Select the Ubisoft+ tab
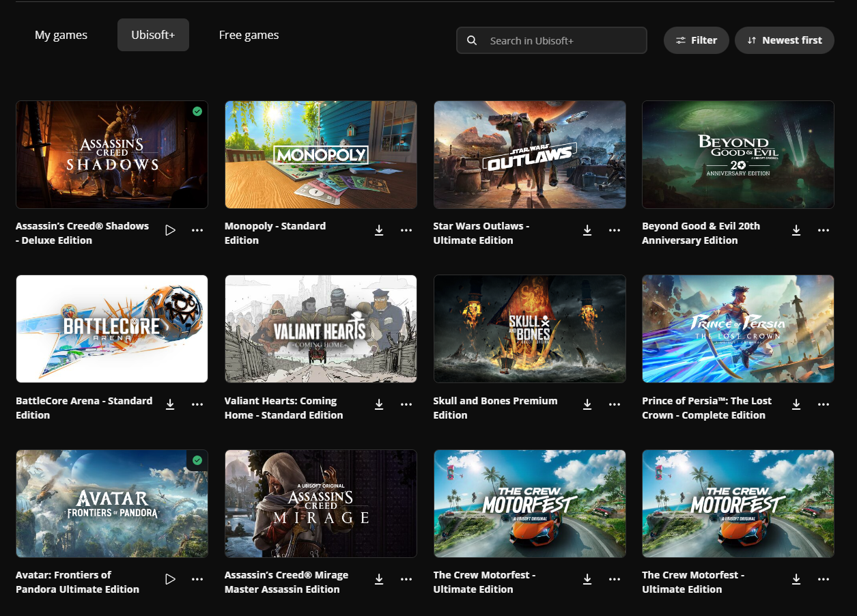 click(153, 35)
